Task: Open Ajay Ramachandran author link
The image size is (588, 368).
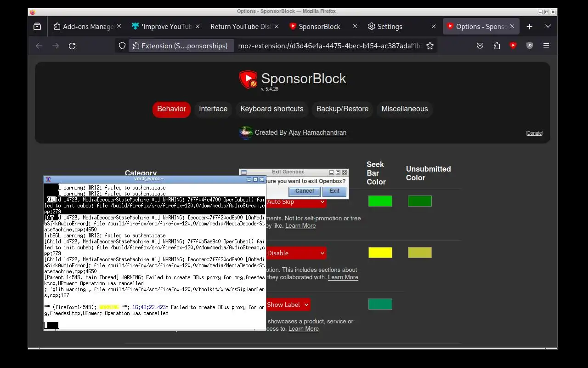Action: tap(317, 132)
